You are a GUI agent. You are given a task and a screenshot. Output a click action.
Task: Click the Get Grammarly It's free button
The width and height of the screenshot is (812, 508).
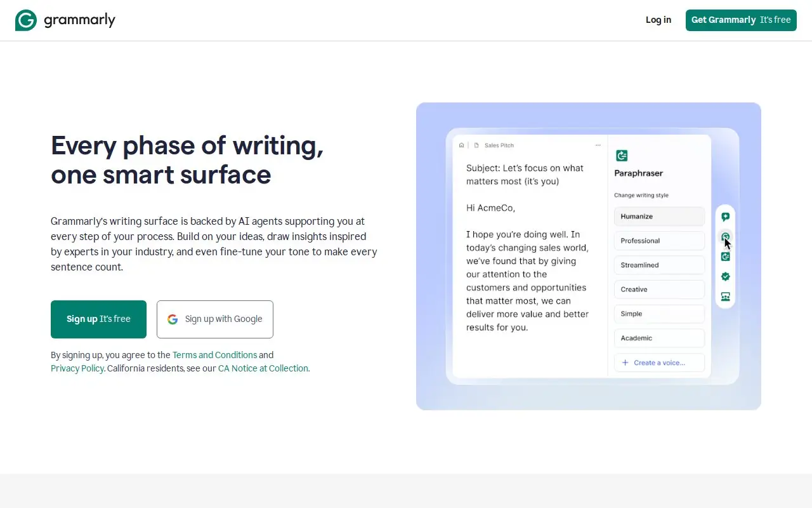741,20
